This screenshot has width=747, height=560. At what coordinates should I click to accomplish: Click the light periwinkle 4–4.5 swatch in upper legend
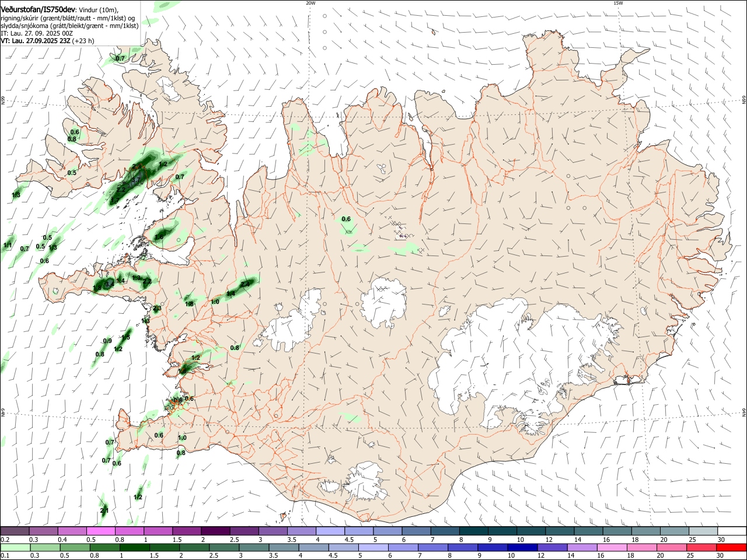pos(329,531)
